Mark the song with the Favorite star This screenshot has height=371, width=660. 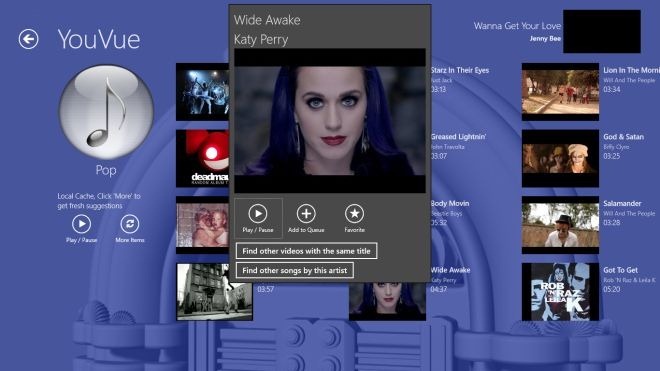pos(354,214)
